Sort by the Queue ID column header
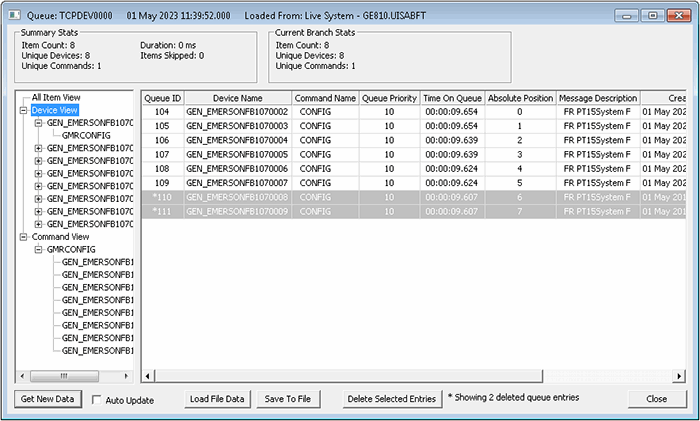 (163, 98)
